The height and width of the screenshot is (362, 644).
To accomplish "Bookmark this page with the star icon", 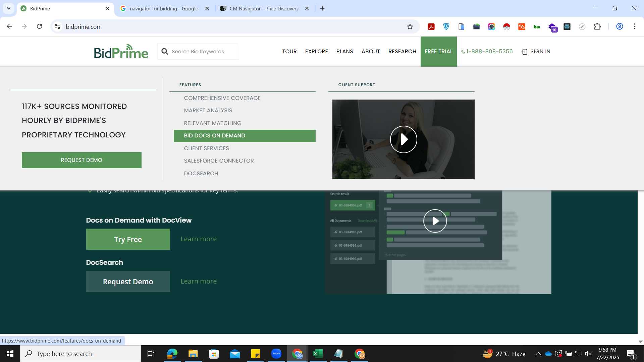I will point(410,26).
